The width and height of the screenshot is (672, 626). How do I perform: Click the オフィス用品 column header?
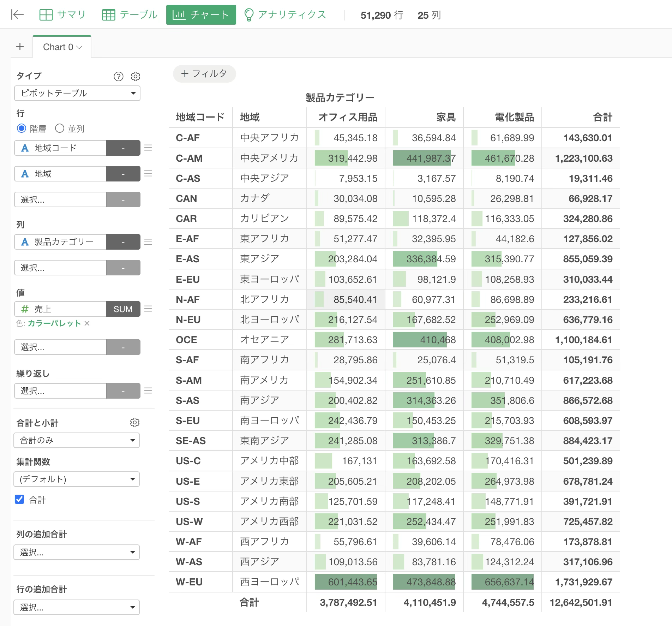[x=348, y=117]
